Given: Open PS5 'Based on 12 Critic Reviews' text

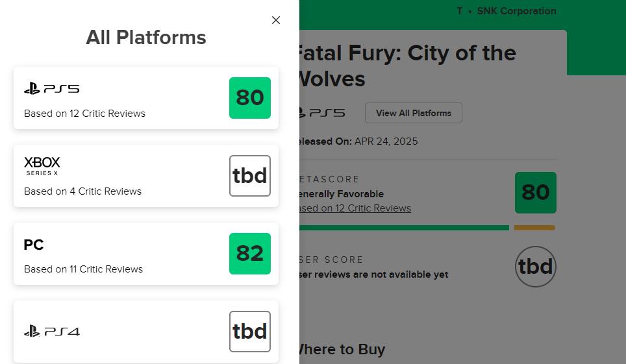Looking at the screenshot, I should coord(84,114).
